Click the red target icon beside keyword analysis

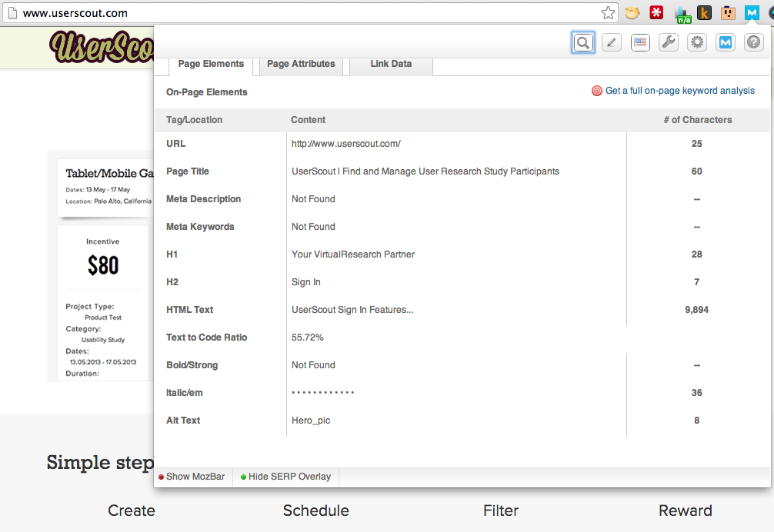pyautogui.click(x=597, y=91)
